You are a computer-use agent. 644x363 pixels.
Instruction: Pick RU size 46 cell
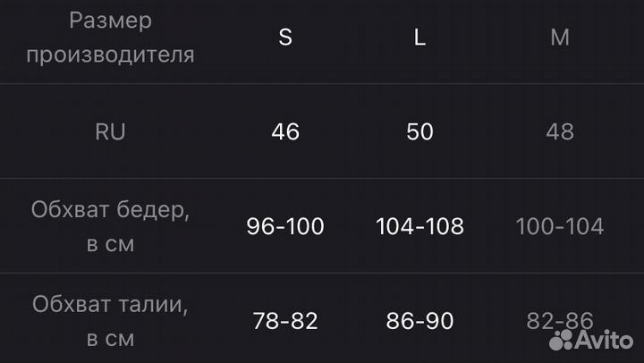285,132
